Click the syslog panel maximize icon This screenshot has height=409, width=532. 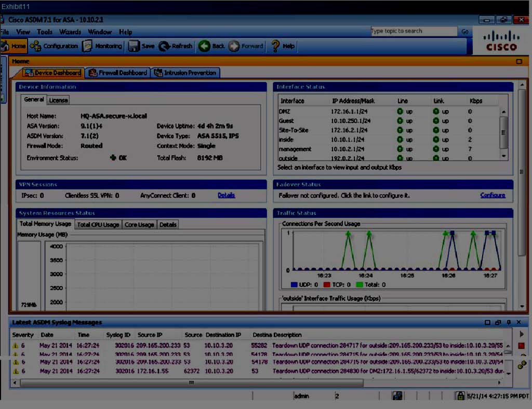[487, 322]
